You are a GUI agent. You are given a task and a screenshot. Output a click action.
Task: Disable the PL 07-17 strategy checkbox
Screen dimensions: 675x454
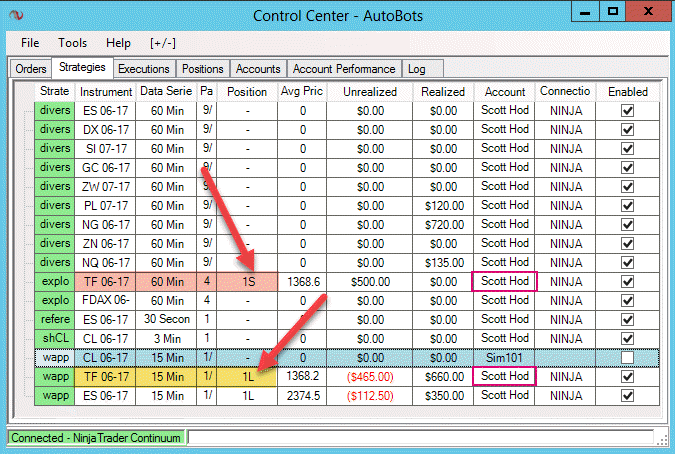click(x=627, y=206)
